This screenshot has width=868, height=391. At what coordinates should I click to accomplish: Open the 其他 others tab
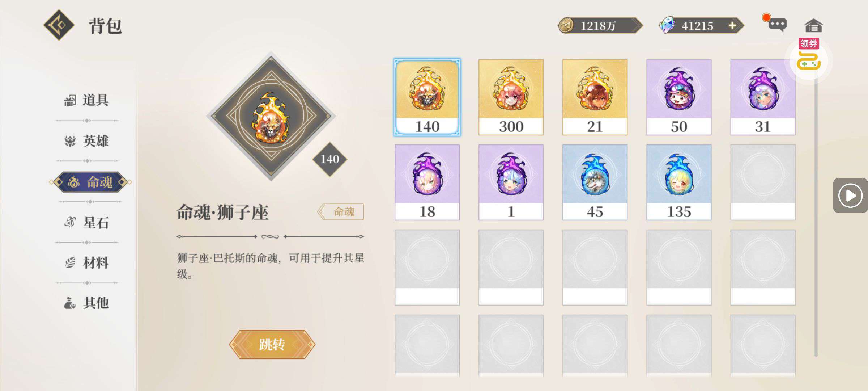point(87,303)
